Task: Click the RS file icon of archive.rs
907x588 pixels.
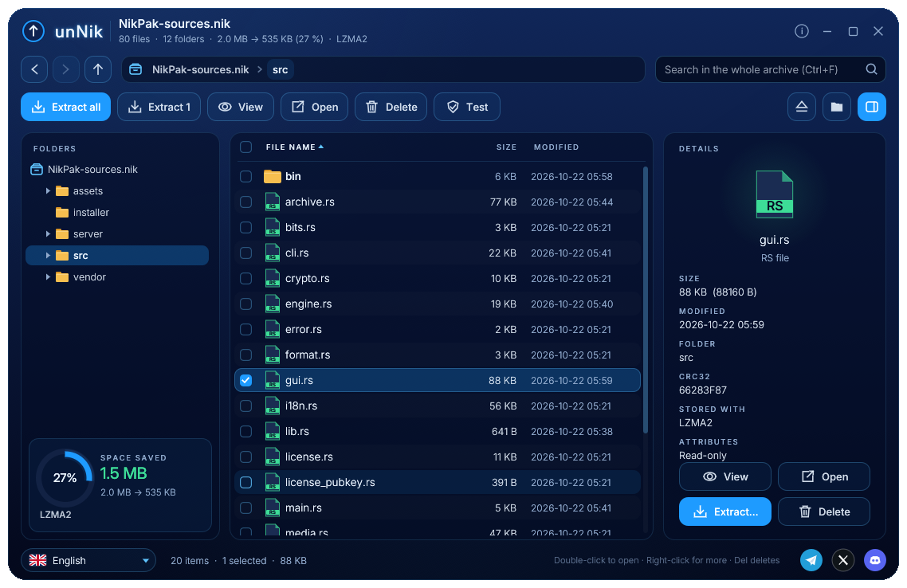Action: [x=273, y=202]
